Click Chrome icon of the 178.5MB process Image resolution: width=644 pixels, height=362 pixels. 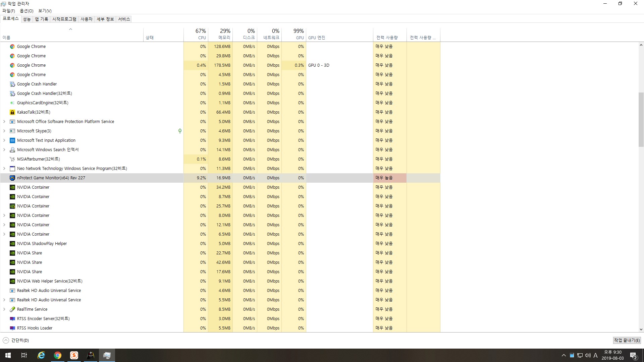coord(12,65)
